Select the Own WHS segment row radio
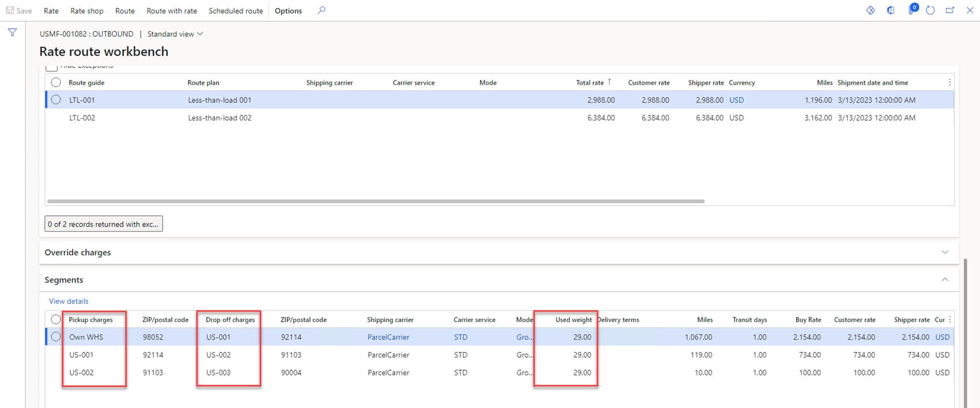Image resolution: width=980 pixels, height=408 pixels. 56,337
